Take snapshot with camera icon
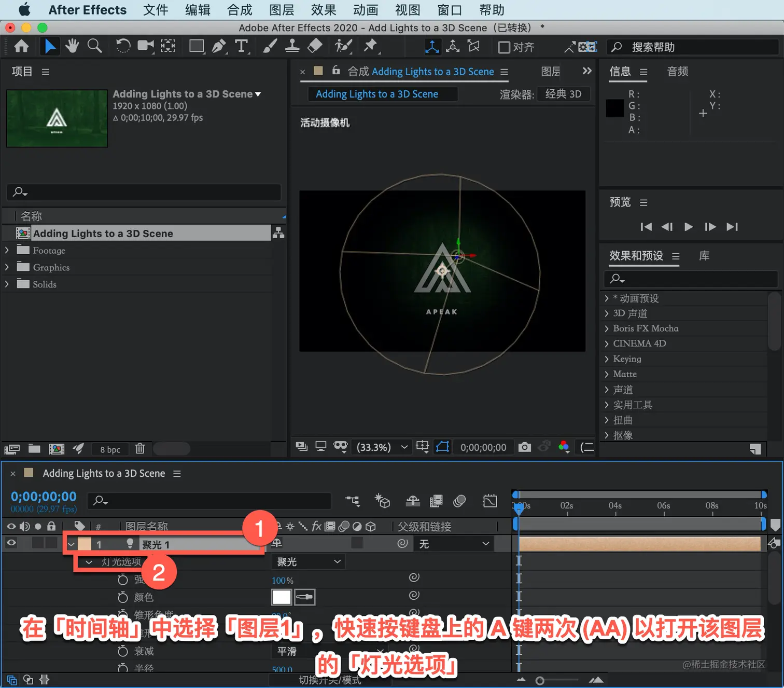 point(525,447)
